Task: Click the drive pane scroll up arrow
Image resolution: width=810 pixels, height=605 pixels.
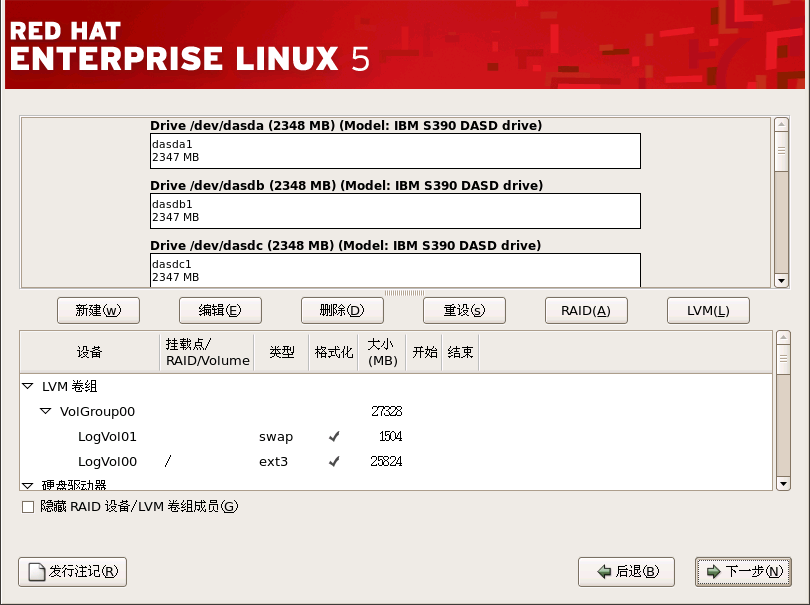Action: [781, 125]
